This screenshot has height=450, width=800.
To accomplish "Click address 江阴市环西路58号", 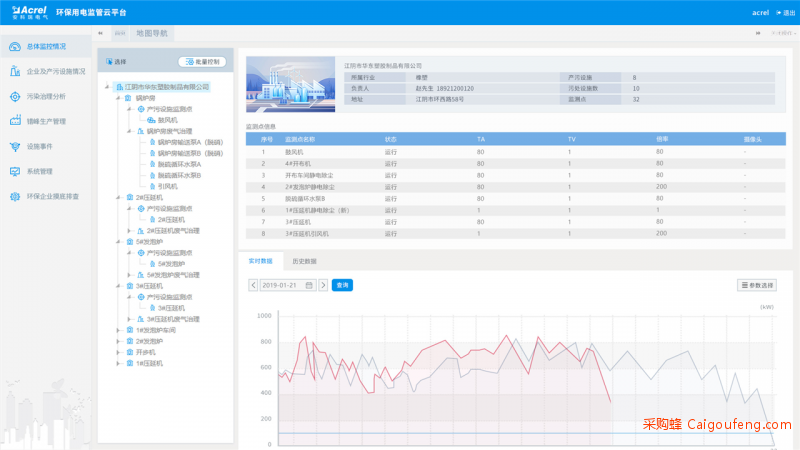I will [440, 99].
